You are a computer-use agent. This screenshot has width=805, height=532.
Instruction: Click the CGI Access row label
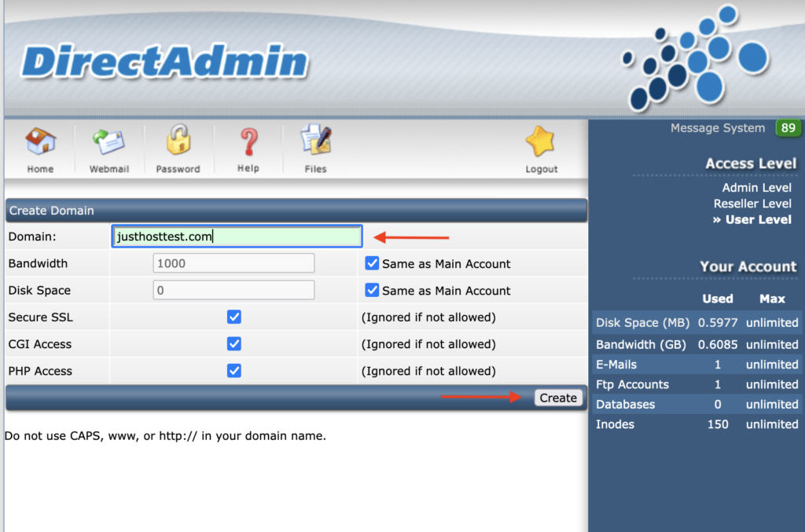[39, 343]
